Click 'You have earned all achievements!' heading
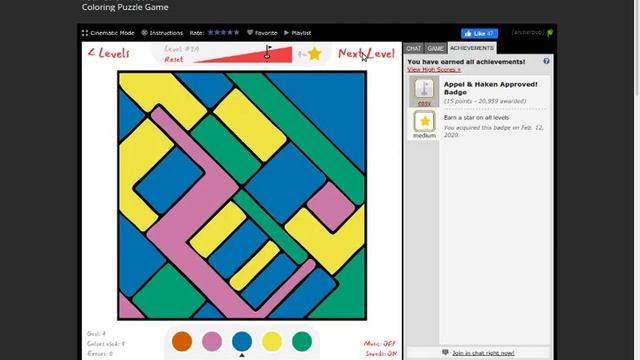The height and width of the screenshot is (360, 640). (x=466, y=62)
